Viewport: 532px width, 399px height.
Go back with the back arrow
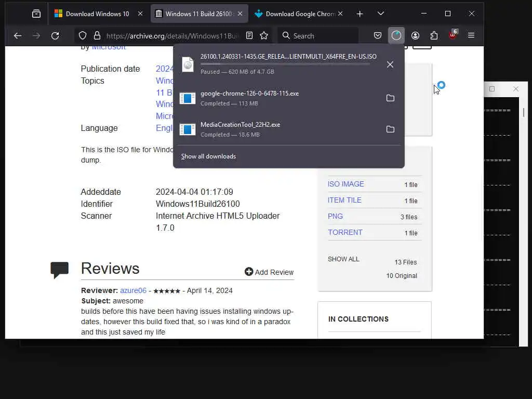[x=18, y=36]
